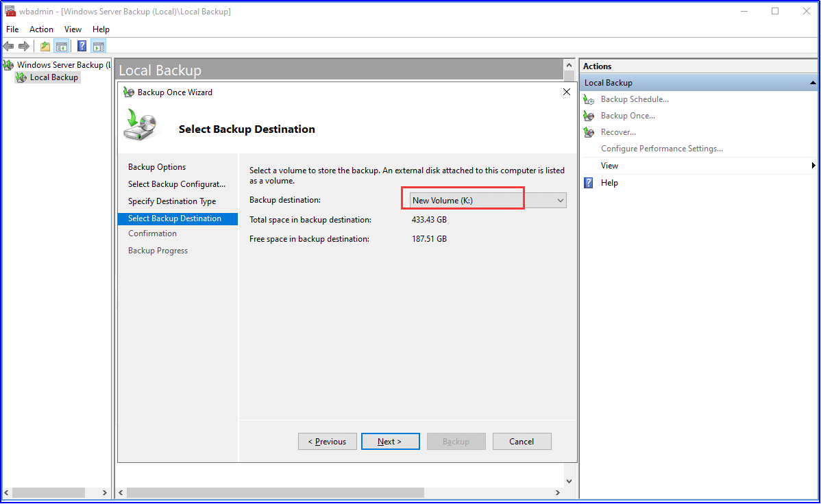Go to Specify Destination Type step
Viewport: 821px width, 504px height.
pos(172,201)
